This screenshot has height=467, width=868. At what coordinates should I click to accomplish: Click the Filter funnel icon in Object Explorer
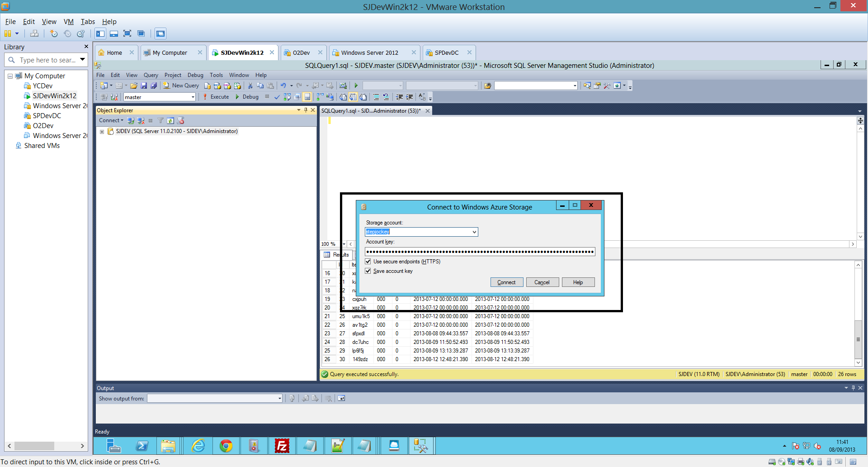click(x=160, y=120)
